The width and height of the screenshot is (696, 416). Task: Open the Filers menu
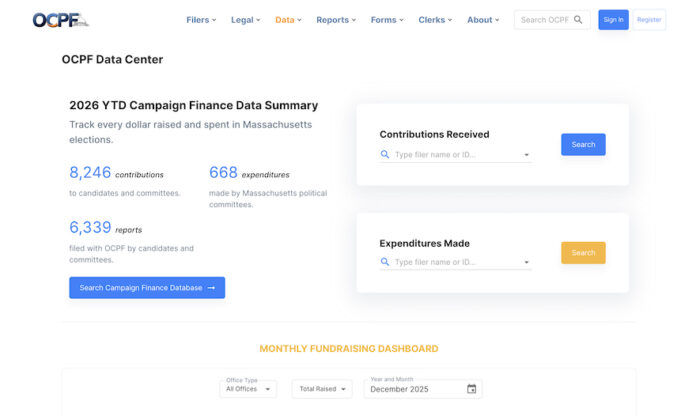(200, 20)
